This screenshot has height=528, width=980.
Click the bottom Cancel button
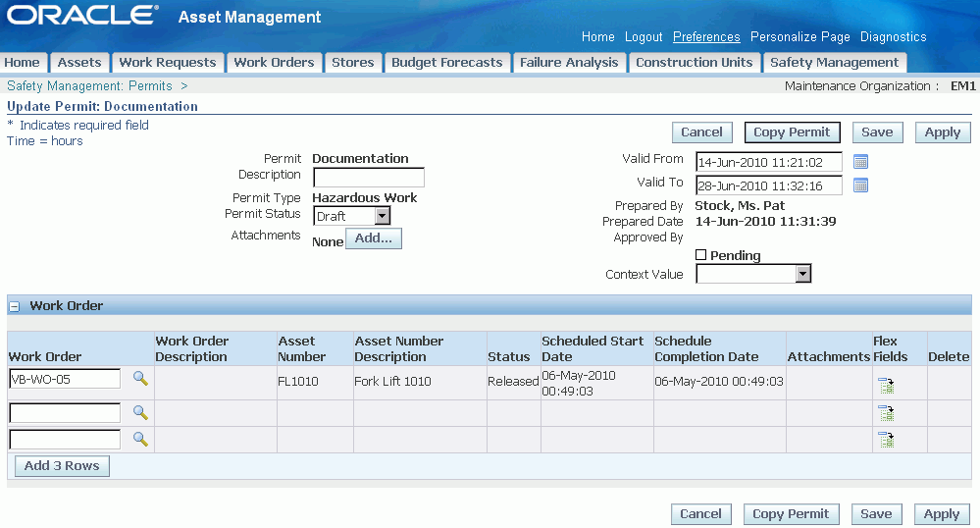coord(700,514)
